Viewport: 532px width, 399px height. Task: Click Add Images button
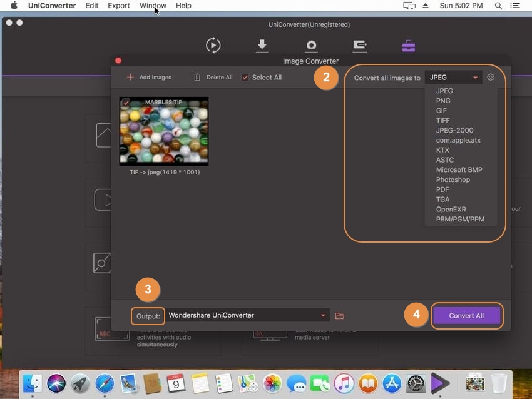tap(149, 78)
